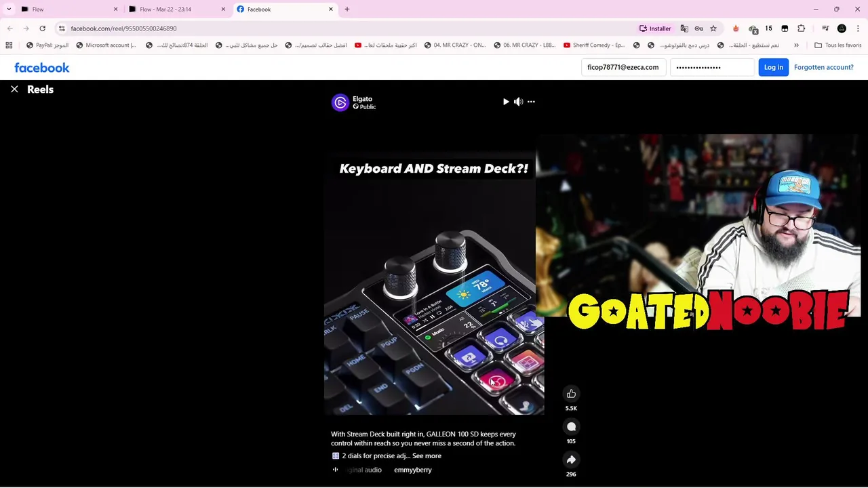Open the Sheriff Comedy bookmark
The height and width of the screenshot is (488, 868).
click(x=594, y=45)
